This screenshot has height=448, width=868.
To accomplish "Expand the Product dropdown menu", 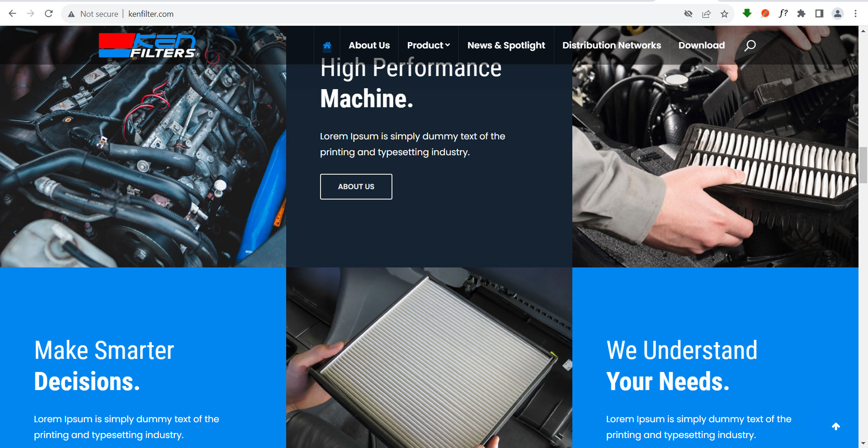I will tap(428, 45).
